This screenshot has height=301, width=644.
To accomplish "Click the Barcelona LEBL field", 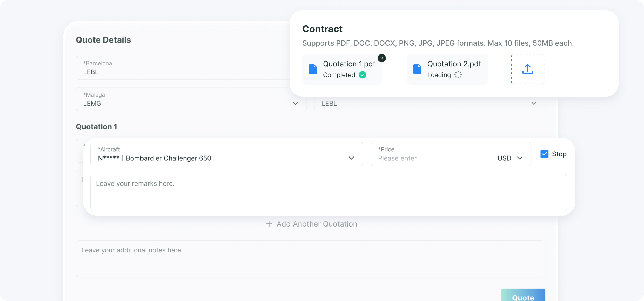I will click(x=182, y=68).
